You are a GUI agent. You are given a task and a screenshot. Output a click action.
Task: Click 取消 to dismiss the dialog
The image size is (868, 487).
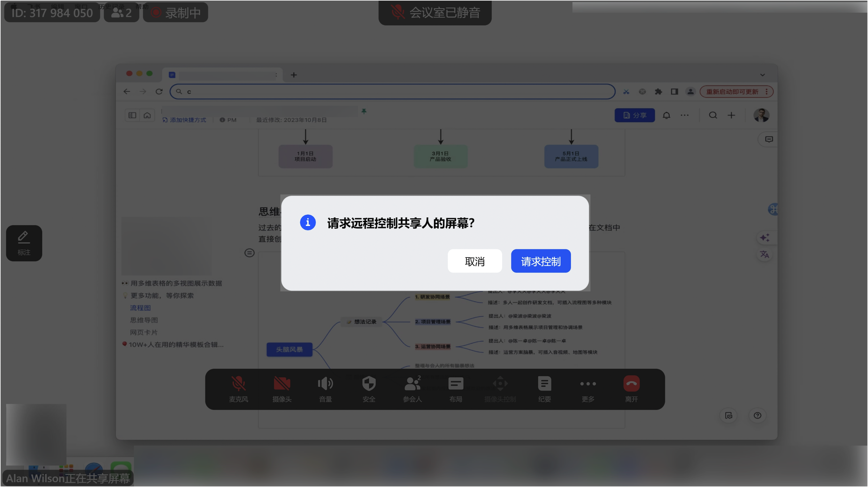(474, 261)
